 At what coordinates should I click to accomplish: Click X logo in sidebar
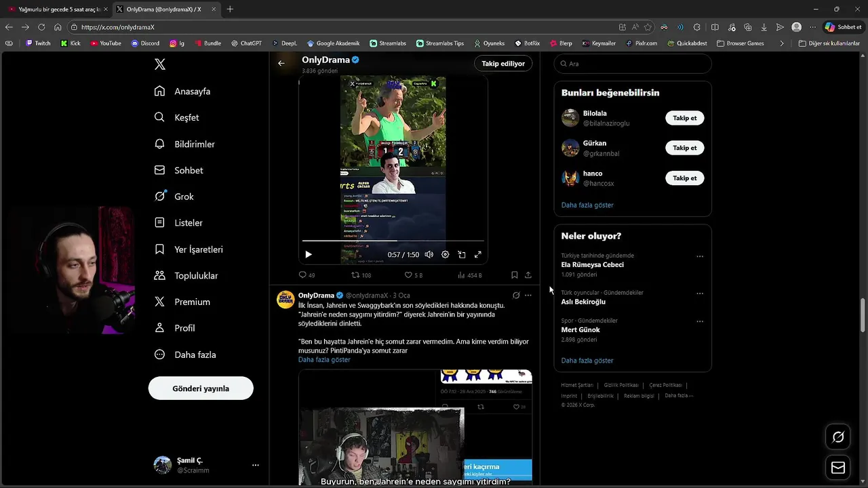160,64
